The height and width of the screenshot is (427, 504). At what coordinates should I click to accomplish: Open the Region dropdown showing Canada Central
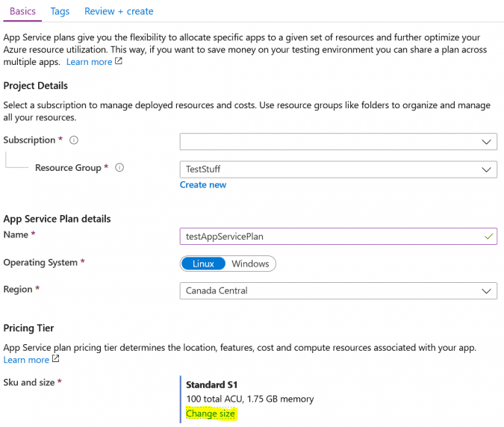(x=338, y=291)
